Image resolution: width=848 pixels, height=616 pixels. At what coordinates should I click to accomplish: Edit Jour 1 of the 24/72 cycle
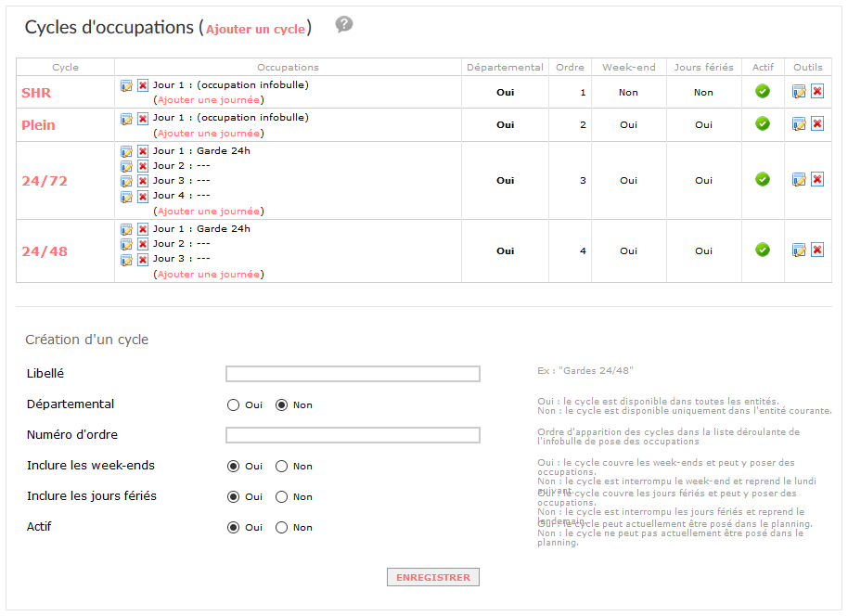point(126,151)
